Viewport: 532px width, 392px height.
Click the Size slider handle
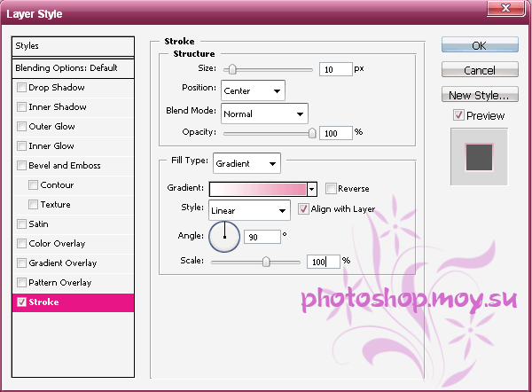232,69
